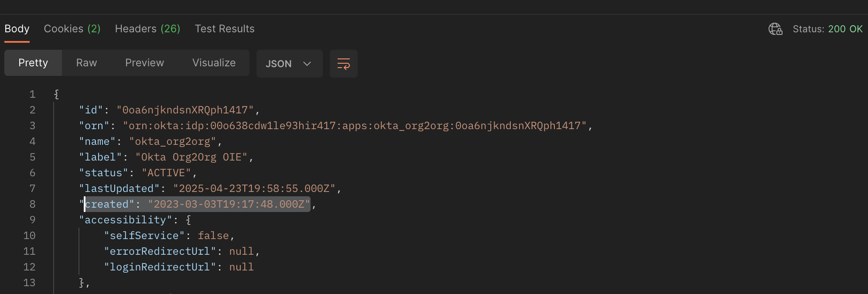
Task: Open the Preview tab
Action: [x=144, y=63]
